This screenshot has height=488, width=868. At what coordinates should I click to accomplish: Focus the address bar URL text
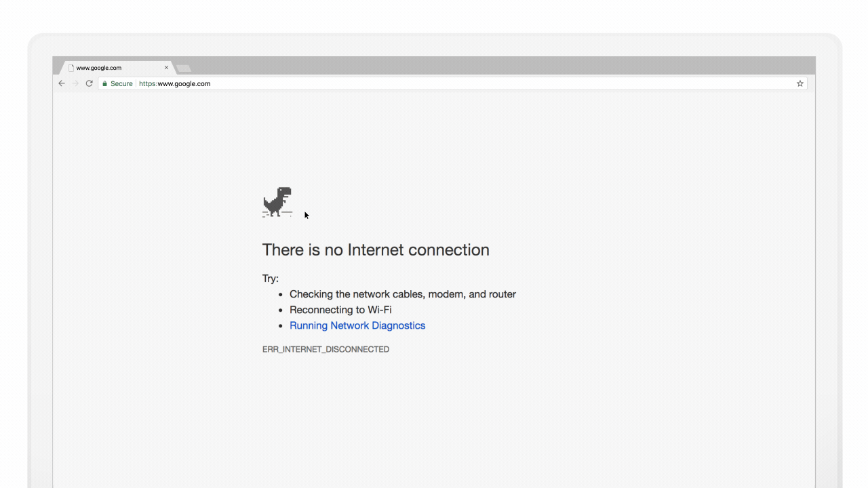(184, 84)
